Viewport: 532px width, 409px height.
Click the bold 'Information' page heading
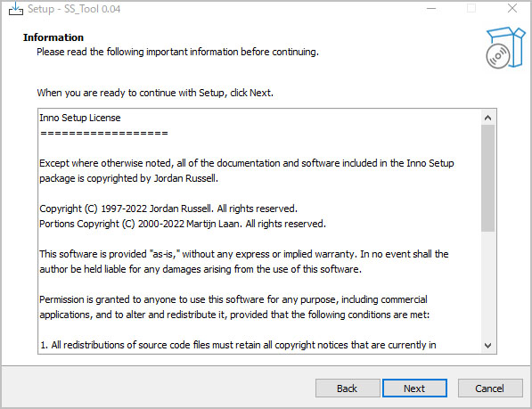click(53, 37)
